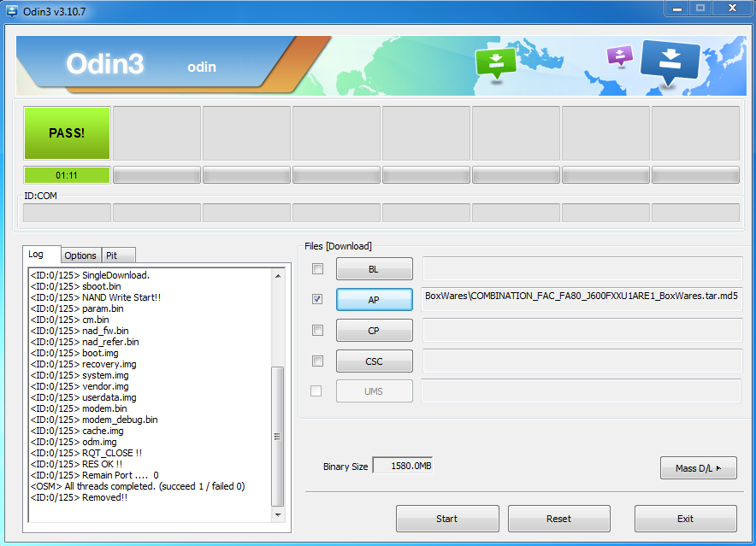Click the 'Binary Size' label
This screenshot has height=546, width=756.
click(x=346, y=467)
